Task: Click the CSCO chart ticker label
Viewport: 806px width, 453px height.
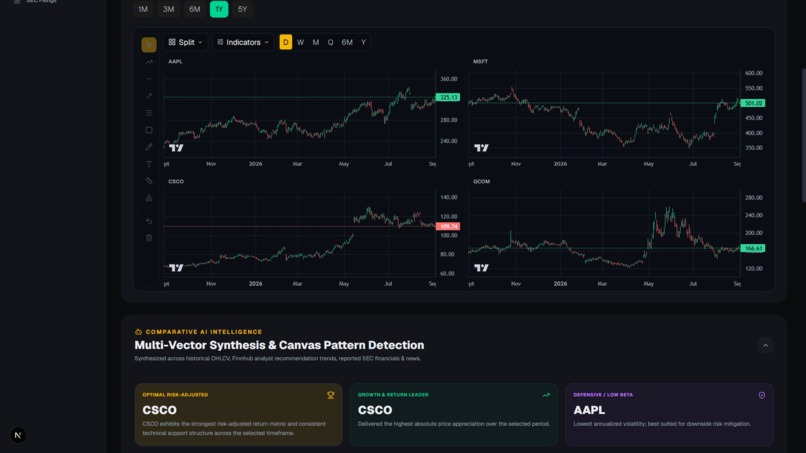Action: (x=176, y=182)
